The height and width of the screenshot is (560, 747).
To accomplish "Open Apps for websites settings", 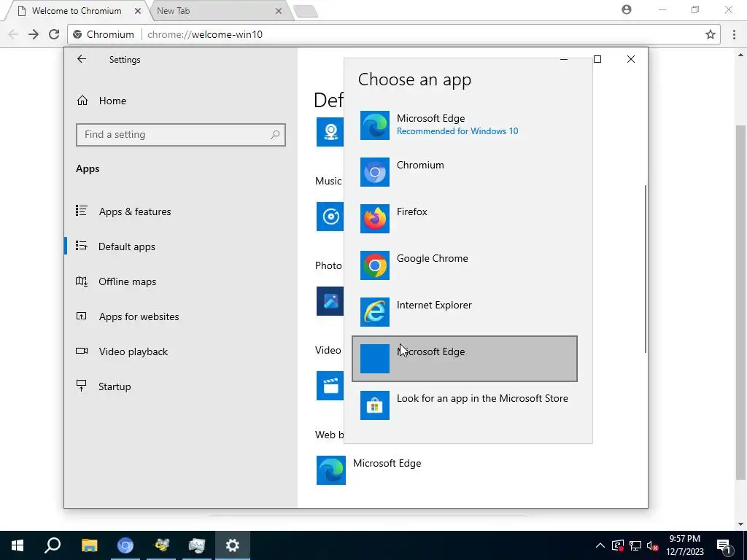I will point(181,316).
